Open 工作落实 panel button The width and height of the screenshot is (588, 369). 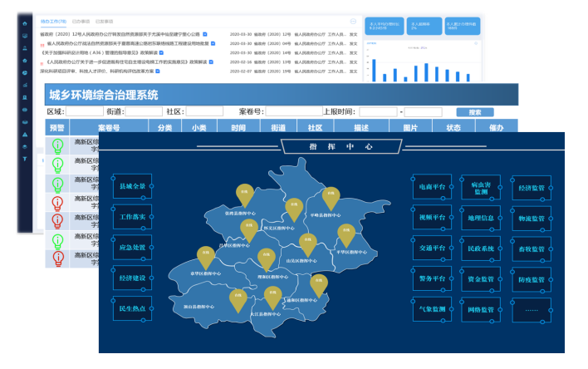[132, 217]
